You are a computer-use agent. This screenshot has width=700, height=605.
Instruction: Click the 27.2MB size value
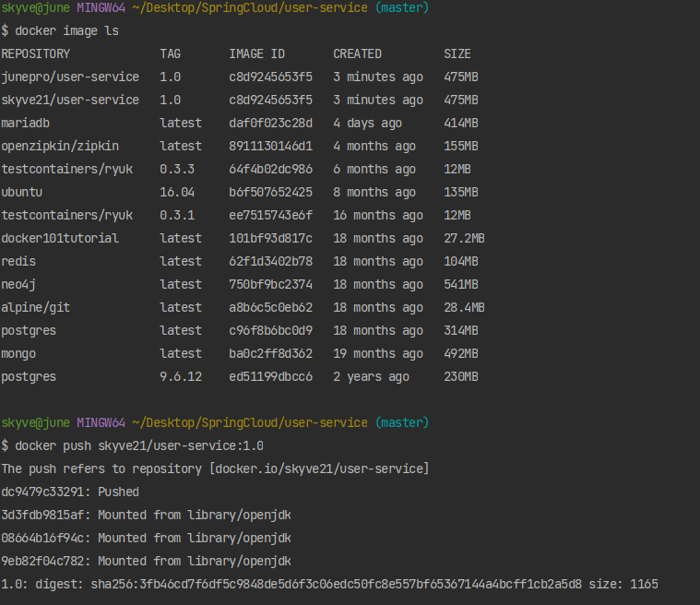464,239
